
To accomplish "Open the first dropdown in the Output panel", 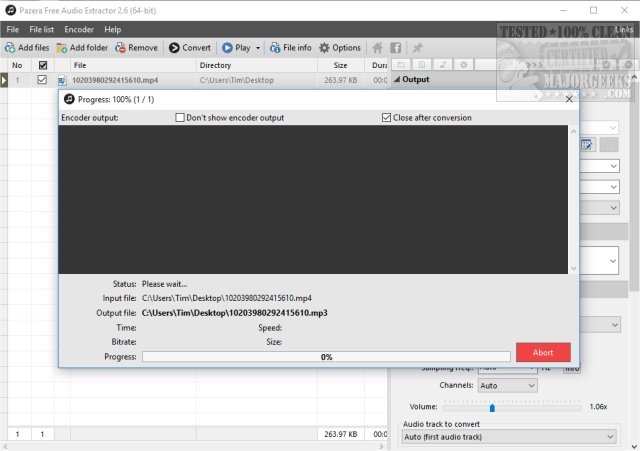I will [x=599, y=127].
